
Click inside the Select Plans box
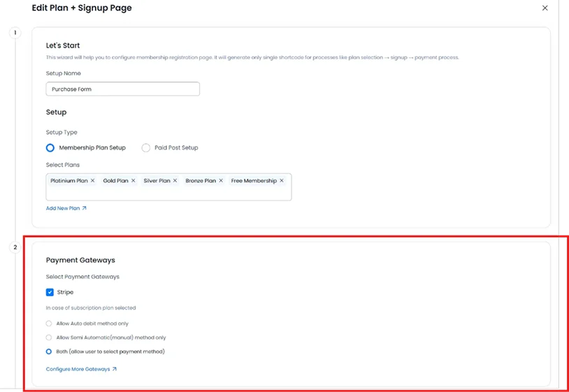coord(168,187)
